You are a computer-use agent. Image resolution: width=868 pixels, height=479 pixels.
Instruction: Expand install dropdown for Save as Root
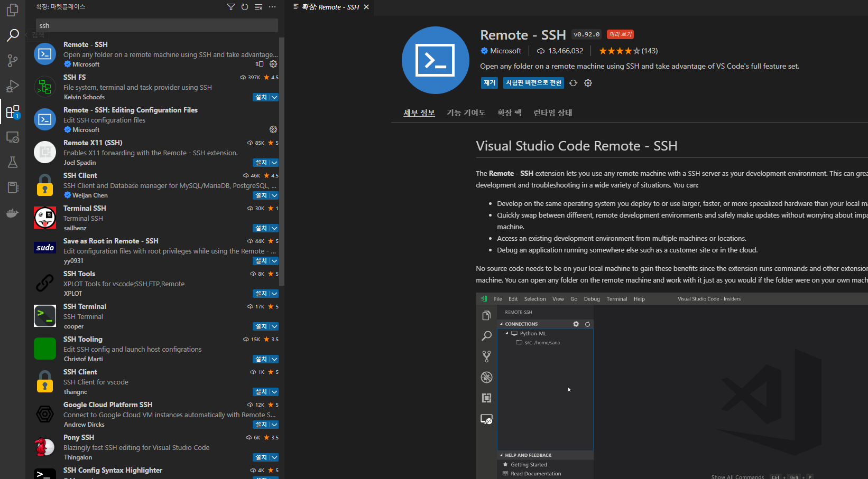pyautogui.click(x=274, y=261)
